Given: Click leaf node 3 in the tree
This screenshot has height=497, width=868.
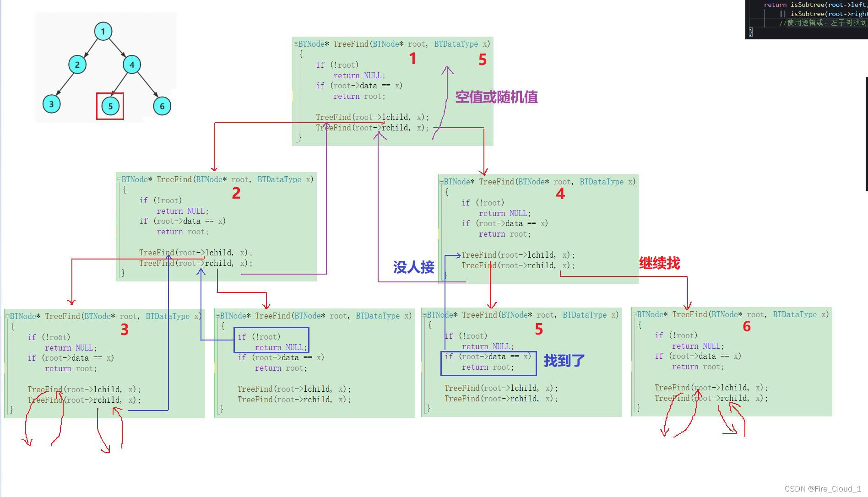Looking at the screenshot, I should [x=51, y=104].
